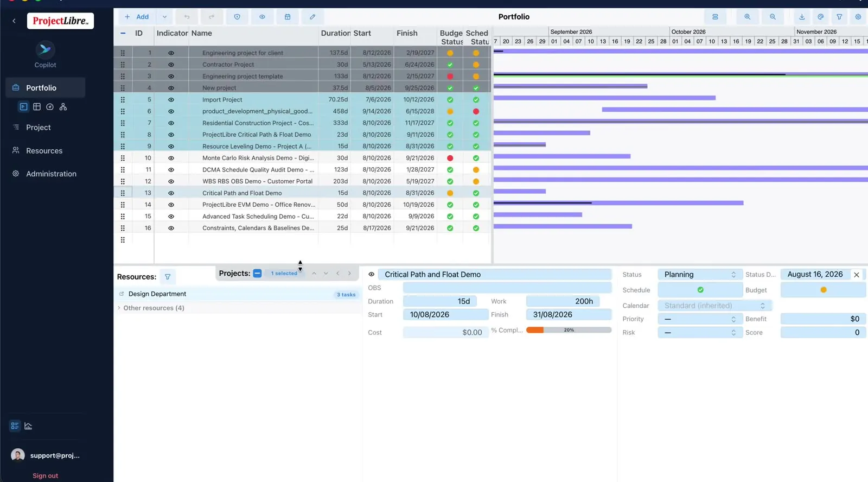Click the ProjectLibre logo

[x=60, y=21]
